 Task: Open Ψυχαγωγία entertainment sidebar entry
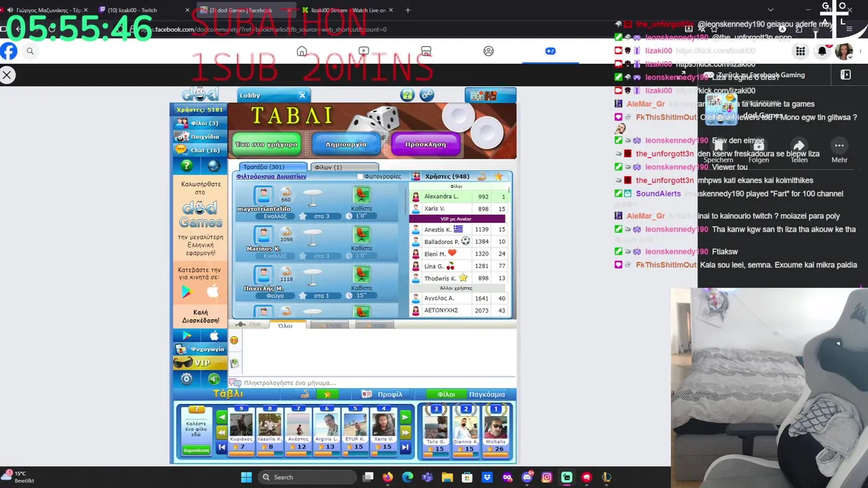(x=199, y=349)
